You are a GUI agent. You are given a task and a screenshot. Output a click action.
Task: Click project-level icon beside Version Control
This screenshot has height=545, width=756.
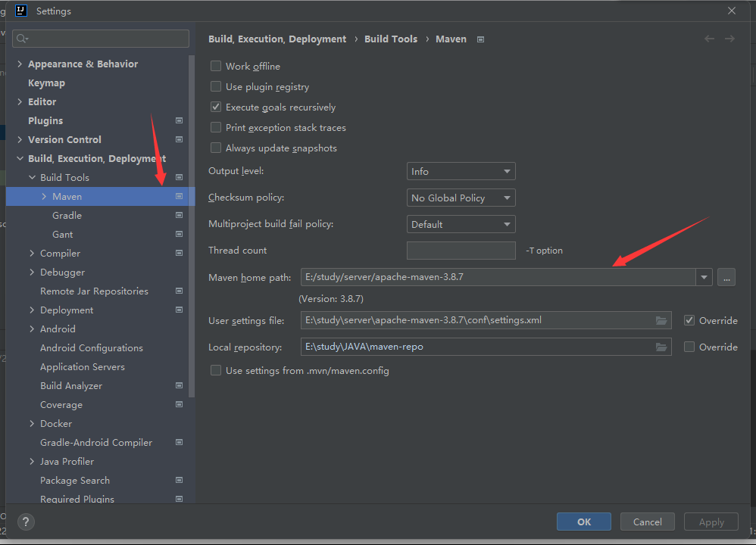179,139
